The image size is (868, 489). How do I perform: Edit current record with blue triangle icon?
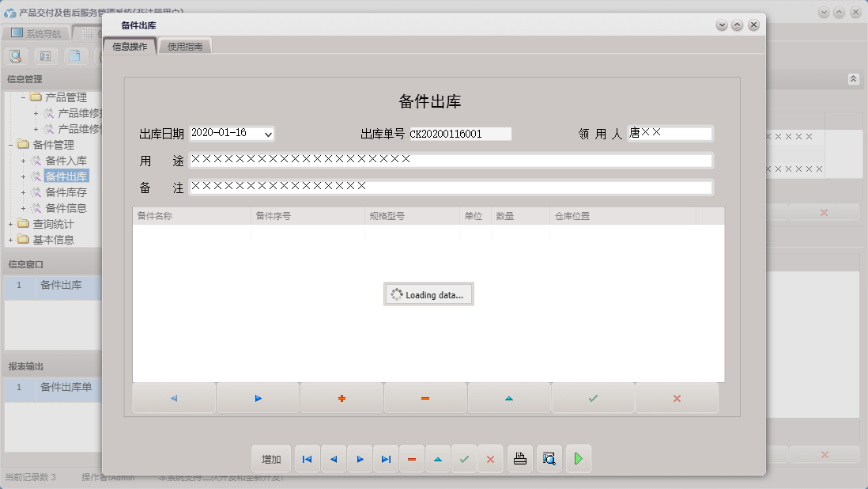point(438,459)
